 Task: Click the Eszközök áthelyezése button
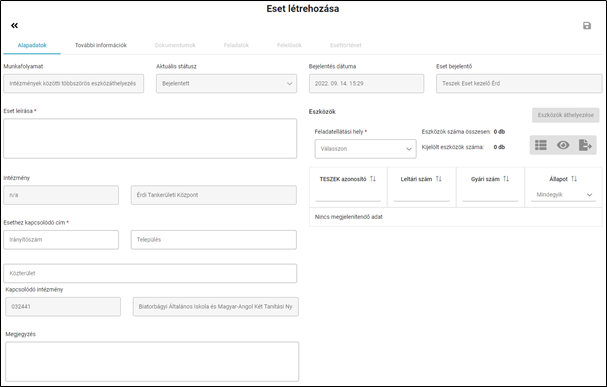pyautogui.click(x=566, y=115)
